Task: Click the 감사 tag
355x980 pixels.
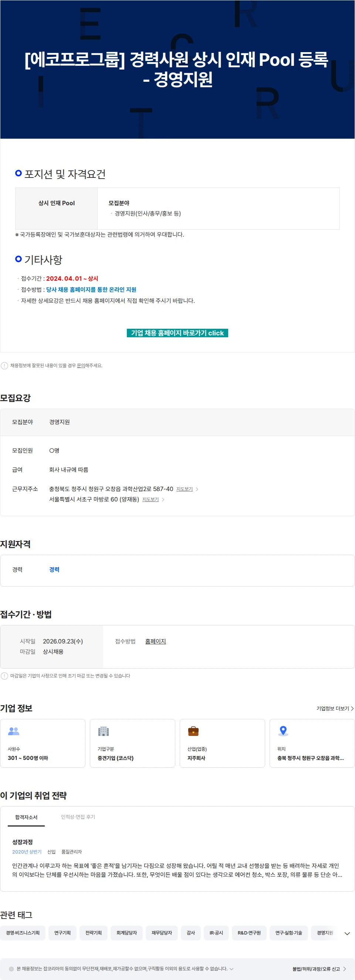Action: [x=190, y=933]
